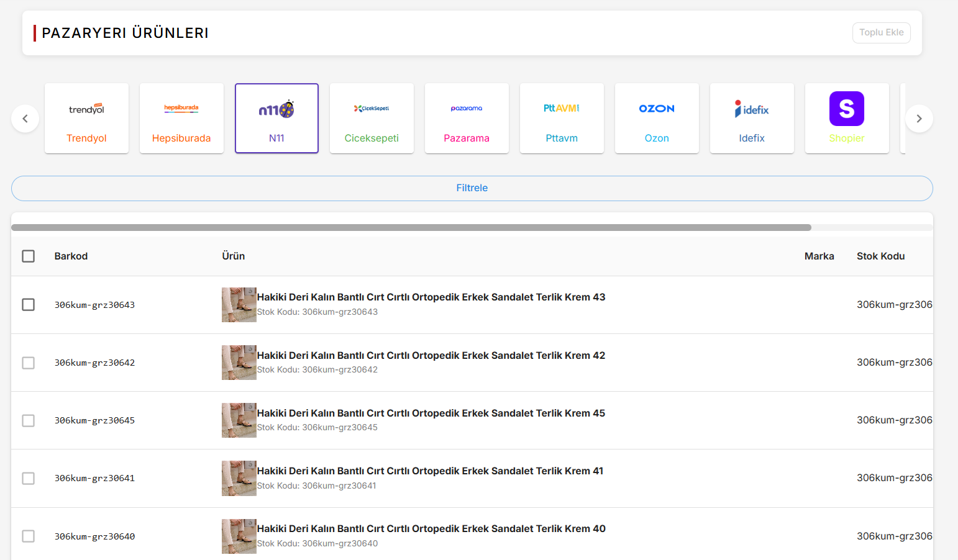The image size is (958, 560).
Task: Select the Idefix marketplace card
Action: 752,118
